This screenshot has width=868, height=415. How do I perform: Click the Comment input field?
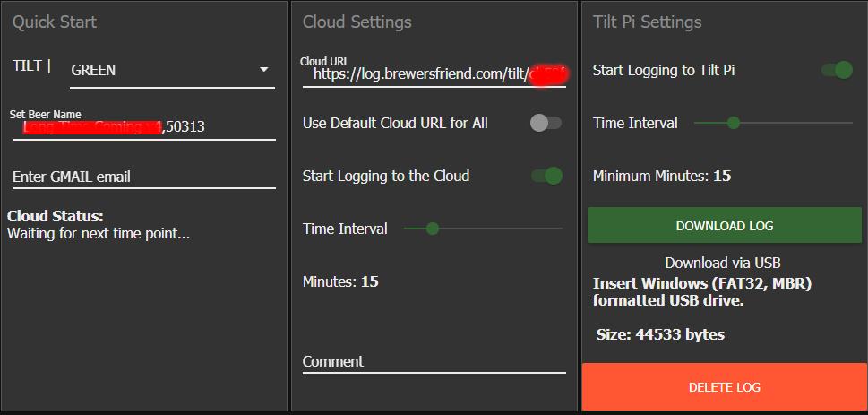(434, 362)
